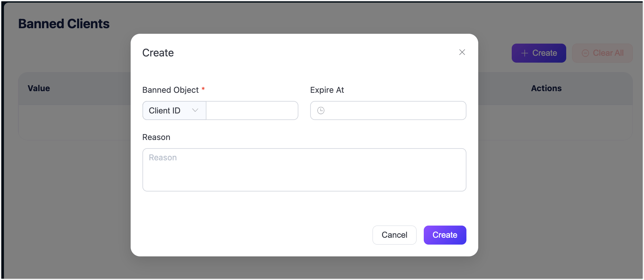Image resolution: width=644 pixels, height=280 pixels.
Task: Focus the banned object value text field
Action: click(252, 110)
